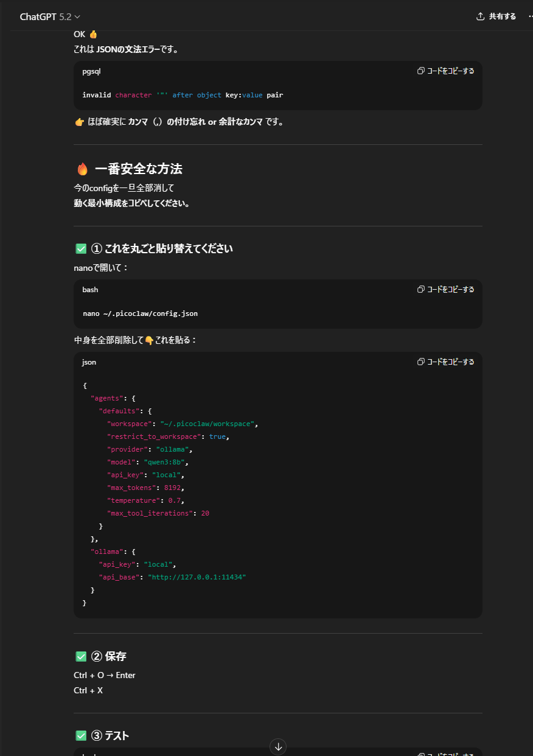Click the green checkmark beside ③ テスト
The height and width of the screenshot is (756, 533).
[x=81, y=736]
